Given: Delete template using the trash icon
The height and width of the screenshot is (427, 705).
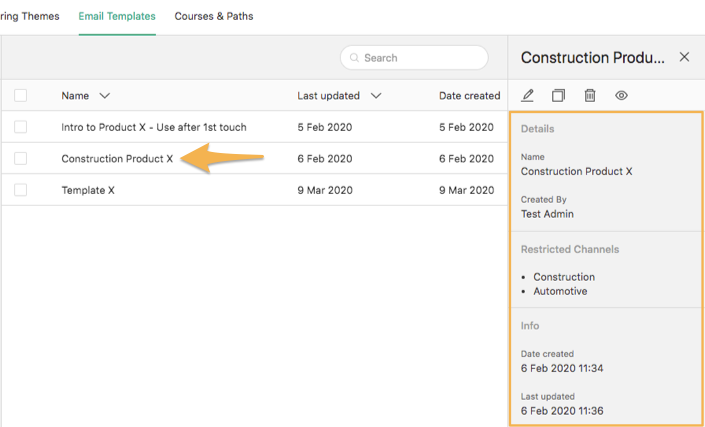Looking at the screenshot, I should click(x=590, y=96).
